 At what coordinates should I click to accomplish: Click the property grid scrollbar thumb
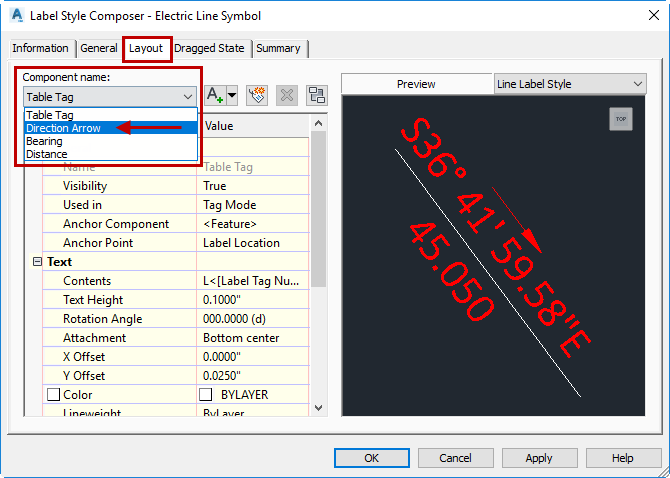click(318, 209)
